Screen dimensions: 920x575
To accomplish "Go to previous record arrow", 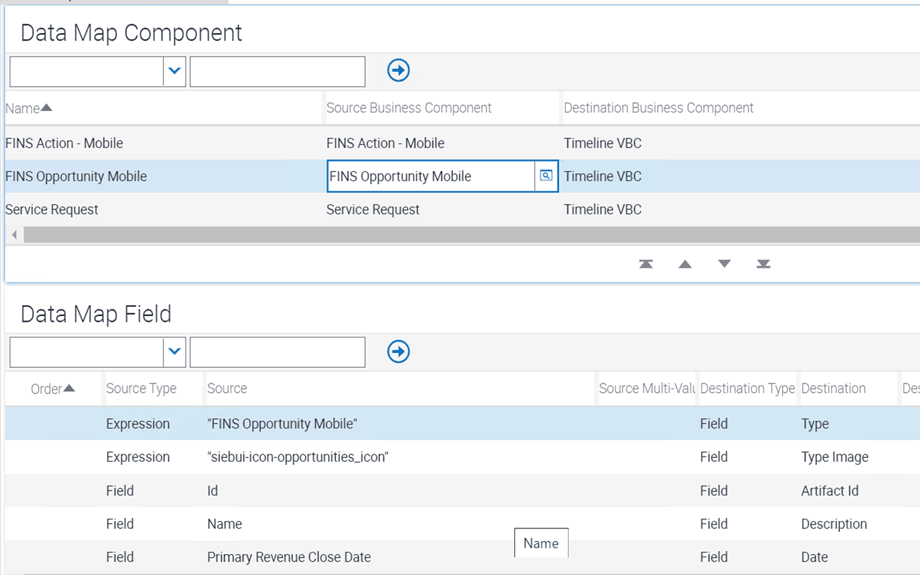I will click(685, 264).
